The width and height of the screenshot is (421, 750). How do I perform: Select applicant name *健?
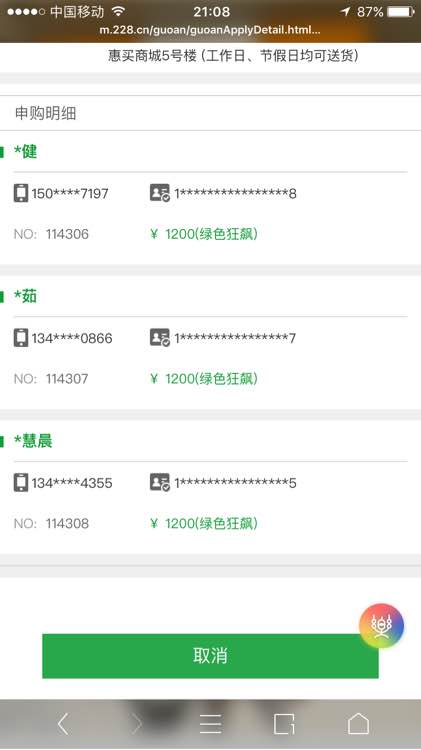coord(25,152)
